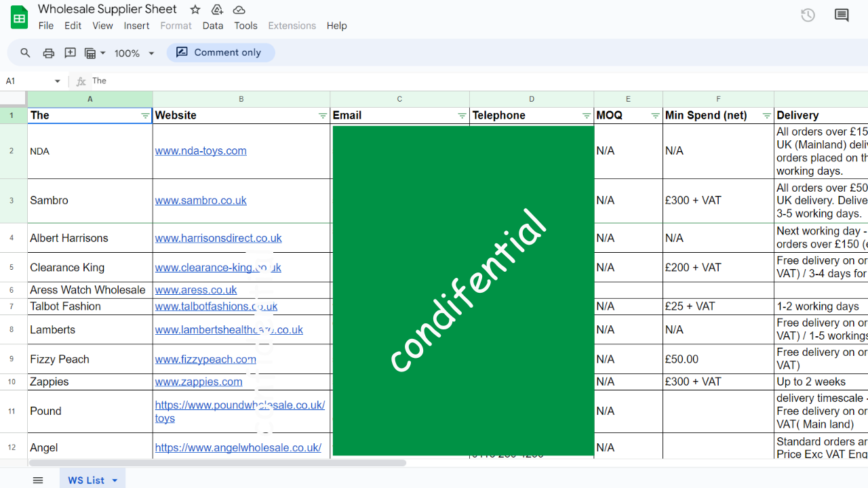This screenshot has height=488, width=868.
Task: Open the File menu
Action: [46, 26]
